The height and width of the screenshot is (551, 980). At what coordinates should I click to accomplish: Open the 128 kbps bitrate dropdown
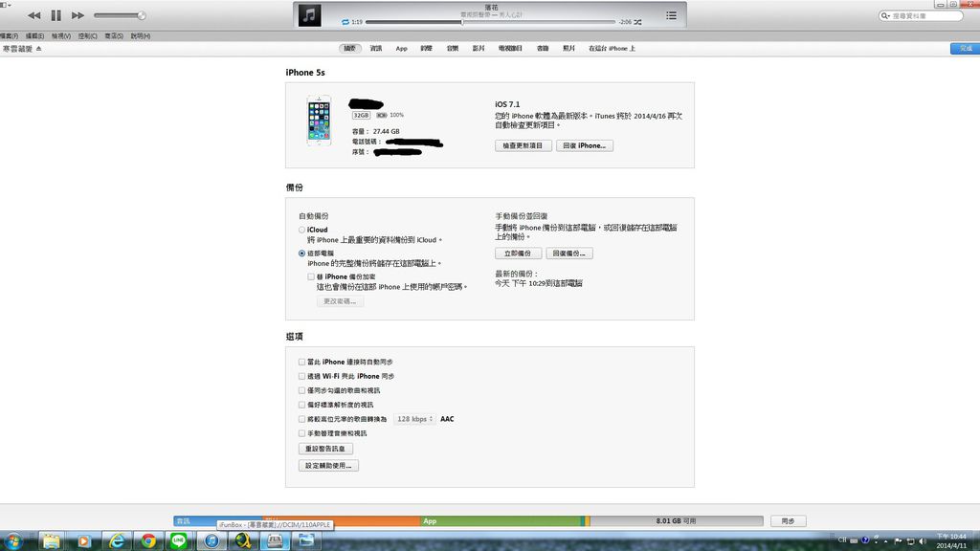pyautogui.click(x=414, y=419)
